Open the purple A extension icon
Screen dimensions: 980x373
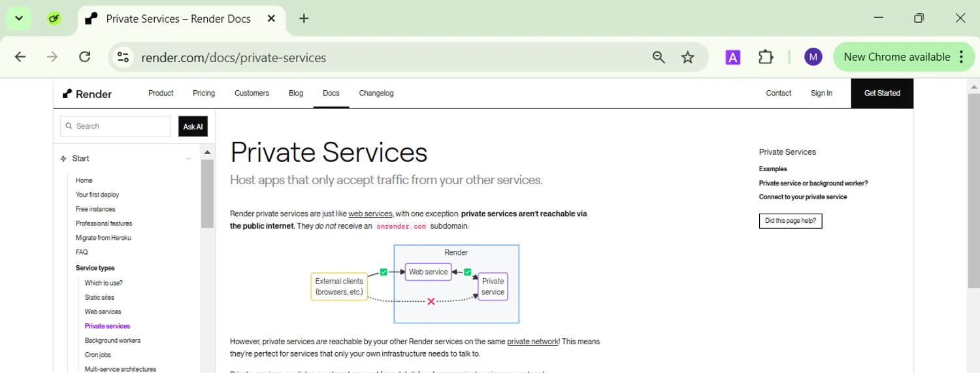(733, 57)
